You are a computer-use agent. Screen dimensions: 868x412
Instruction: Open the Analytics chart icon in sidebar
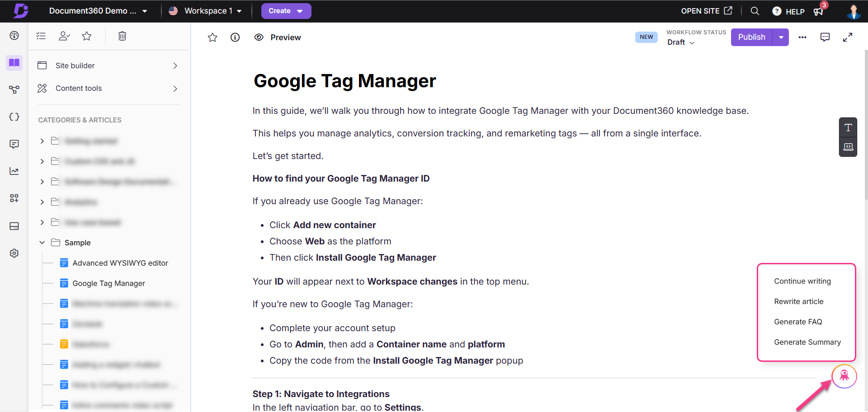click(14, 171)
